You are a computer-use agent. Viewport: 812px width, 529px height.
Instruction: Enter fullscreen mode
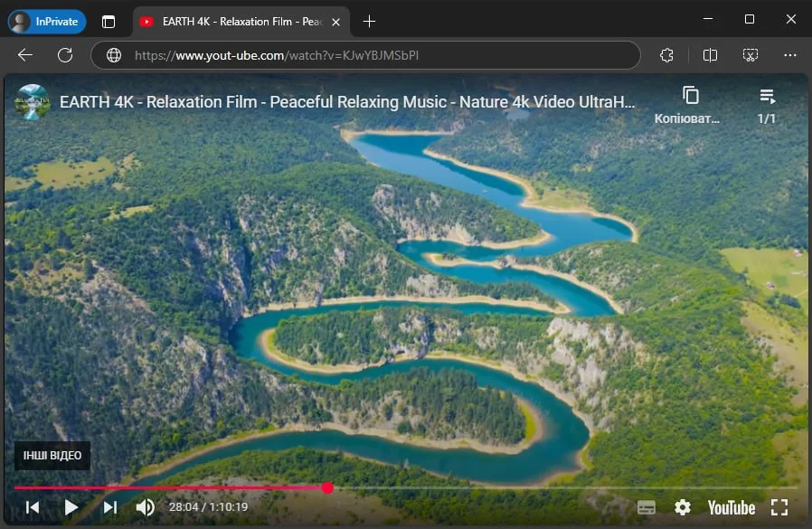779,507
